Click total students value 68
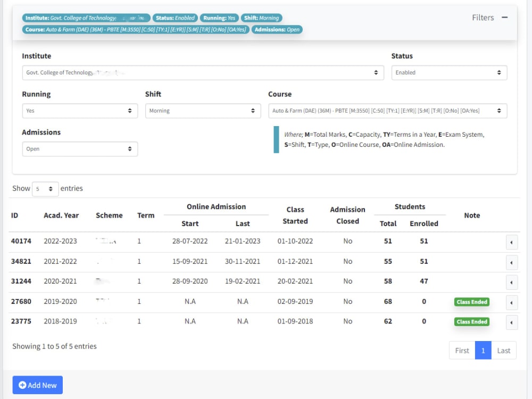This screenshot has width=532, height=399. point(388,301)
